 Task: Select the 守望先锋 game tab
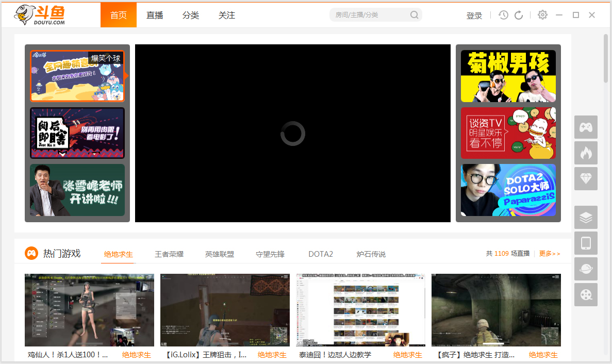pyautogui.click(x=270, y=254)
